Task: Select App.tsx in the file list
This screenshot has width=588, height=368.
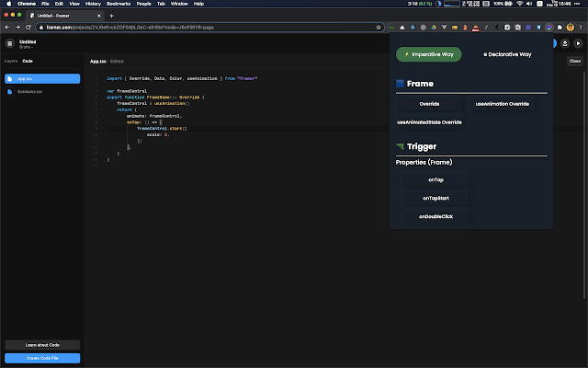Action: pyautogui.click(x=42, y=79)
